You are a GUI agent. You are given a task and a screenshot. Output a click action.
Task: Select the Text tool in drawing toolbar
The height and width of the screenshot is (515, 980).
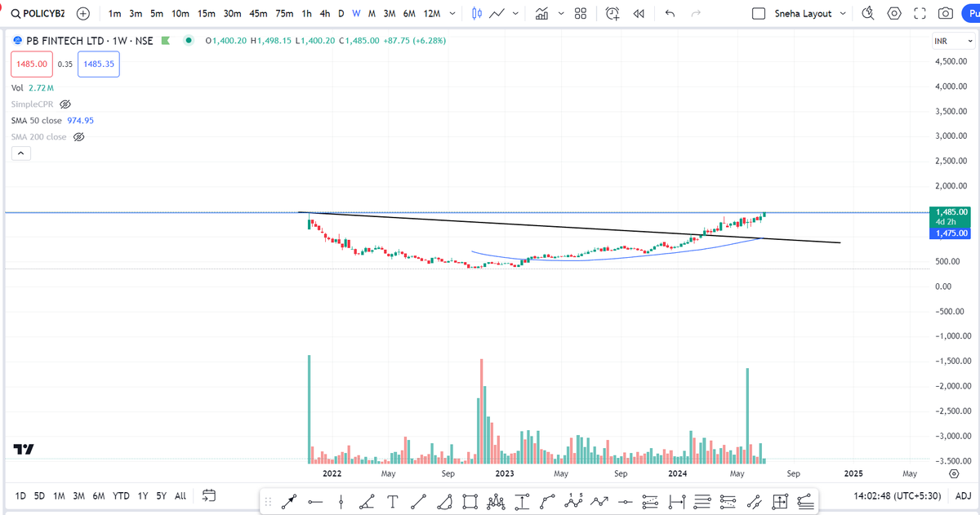(x=393, y=502)
